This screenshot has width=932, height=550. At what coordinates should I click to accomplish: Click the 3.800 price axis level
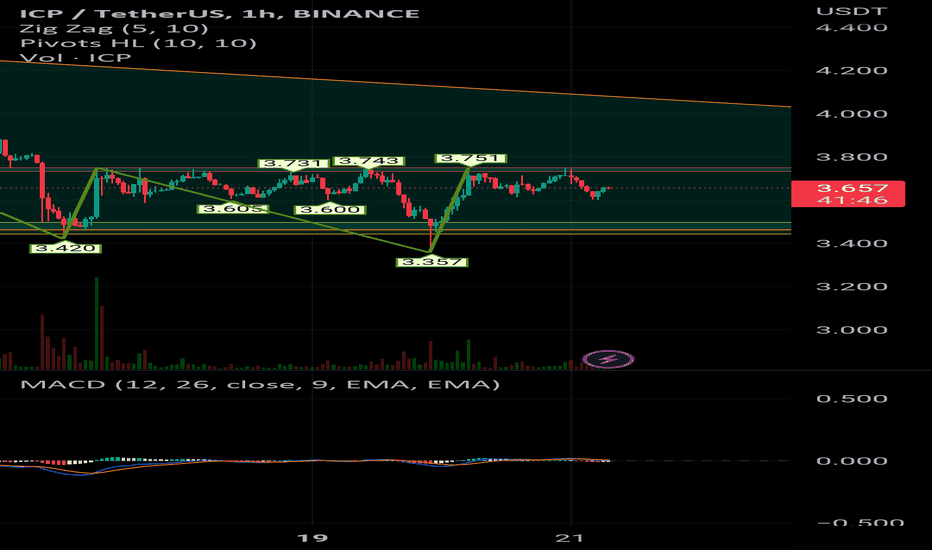tap(852, 157)
